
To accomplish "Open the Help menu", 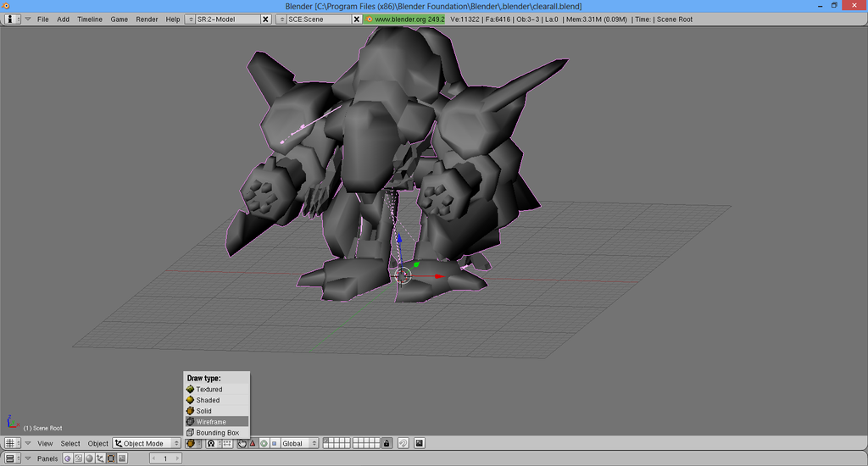I will click(173, 19).
